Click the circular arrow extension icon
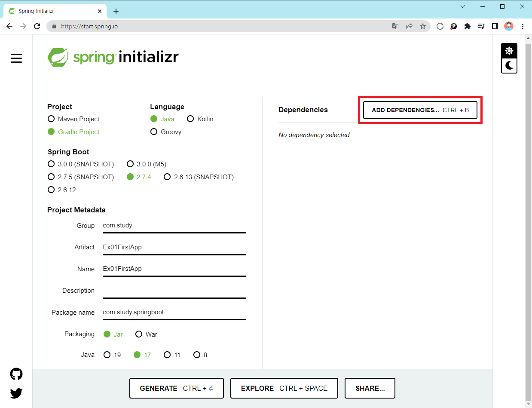The height and width of the screenshot is (408, 532). [440, 26]
